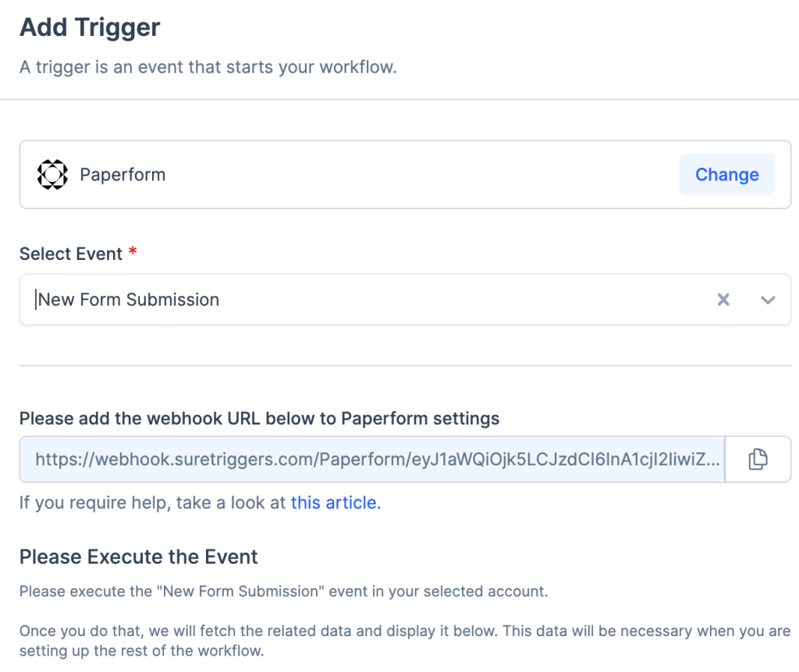Click the "Add Trigger" heading
799x672 pixels.
(90, 27)
